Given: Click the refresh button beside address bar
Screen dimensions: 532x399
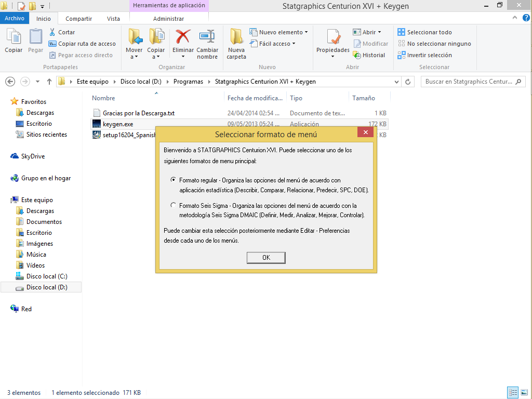Looking at the screenshot, I should [x=408, y=82].
